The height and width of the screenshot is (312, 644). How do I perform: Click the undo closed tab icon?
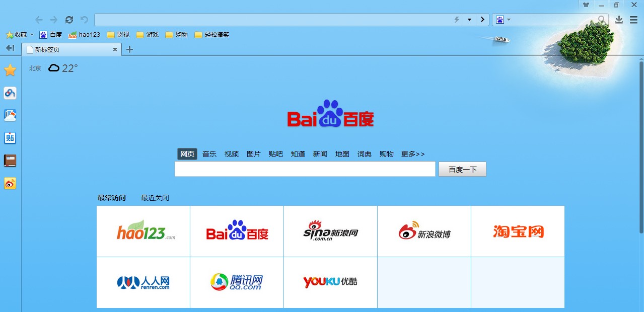coord(84,20)
